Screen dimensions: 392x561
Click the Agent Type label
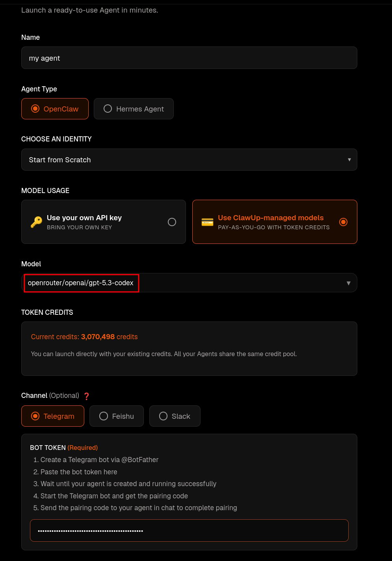tap(39, 89)
